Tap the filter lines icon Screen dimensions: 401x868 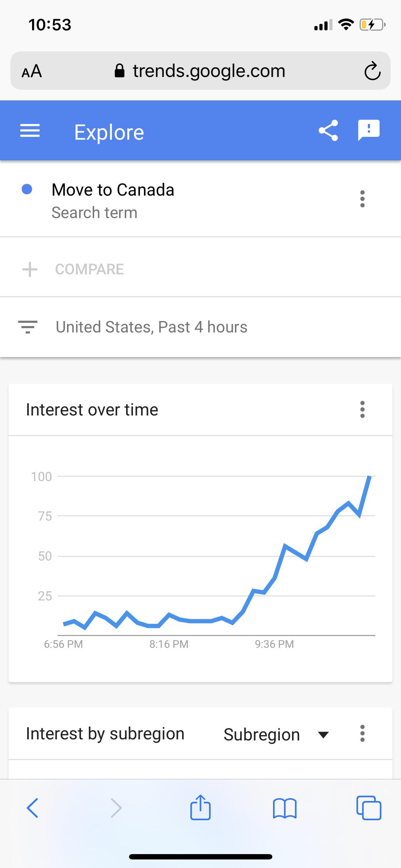(x=28, y=327)
